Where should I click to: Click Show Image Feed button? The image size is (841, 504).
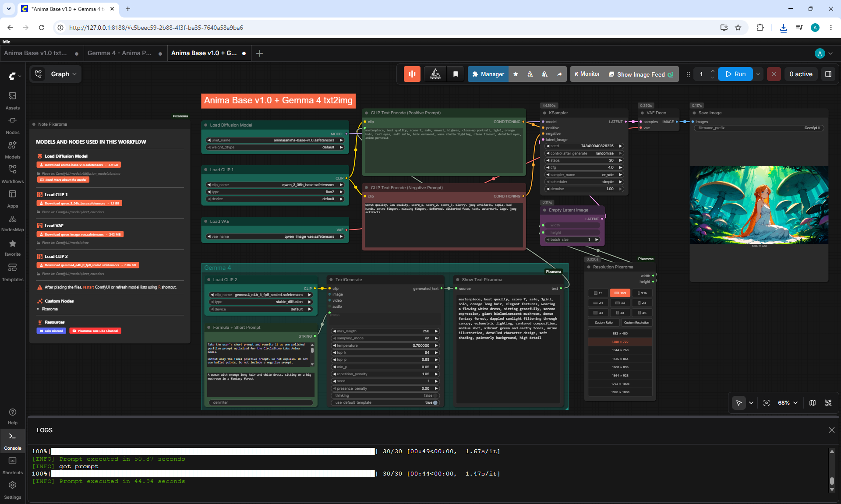(641, 74)
